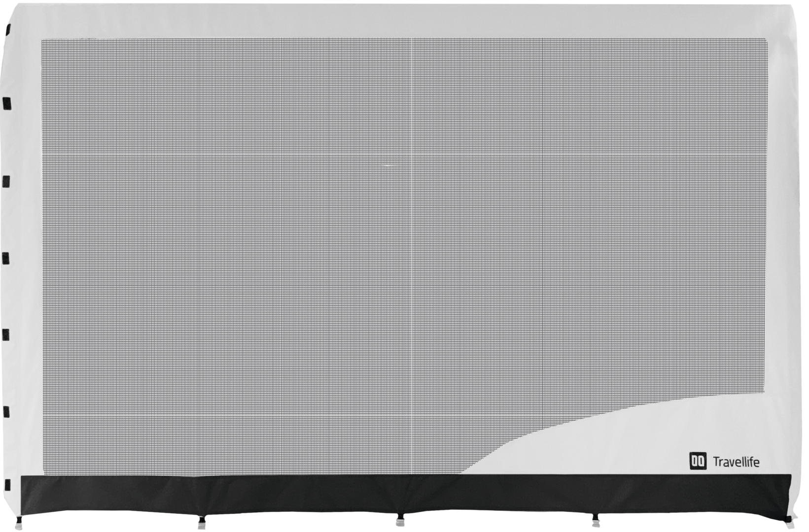The width and height of the screenshot is (809, 532).
Task: Click the topmost black loop on left edge
Action: (x=8, y=31)
